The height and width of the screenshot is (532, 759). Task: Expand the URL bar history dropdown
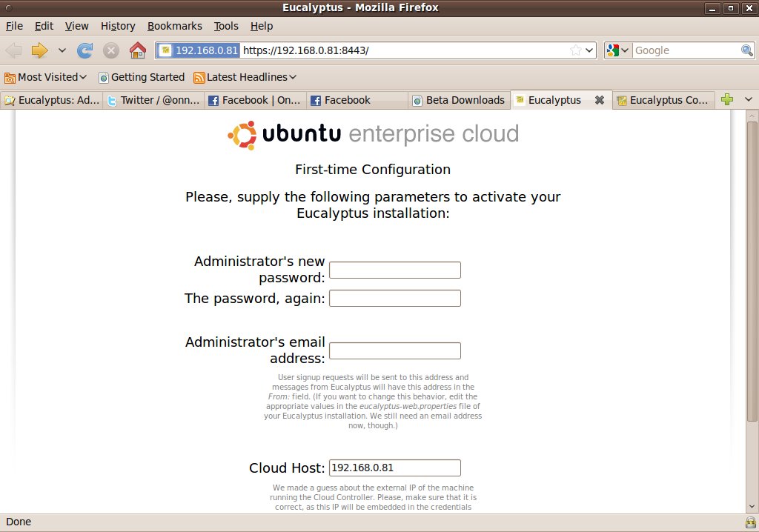coord(589,50)
